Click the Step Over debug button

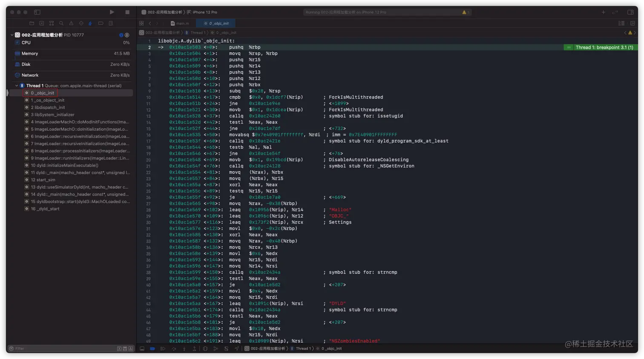tap(174, 349)
